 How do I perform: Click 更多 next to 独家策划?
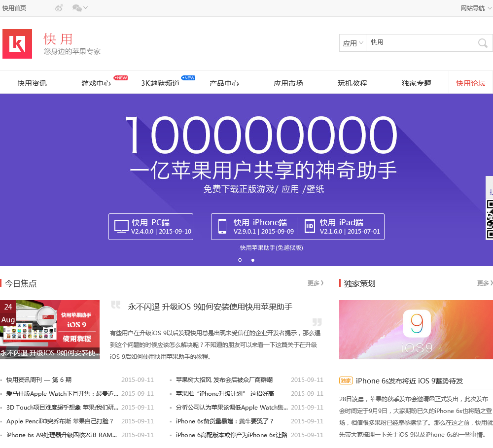click(x=485, y=283)
